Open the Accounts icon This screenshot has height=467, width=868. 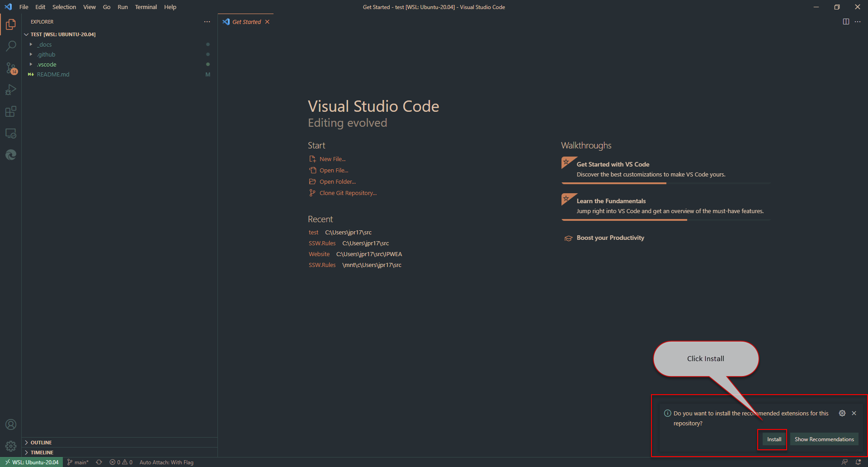[11, 424]
